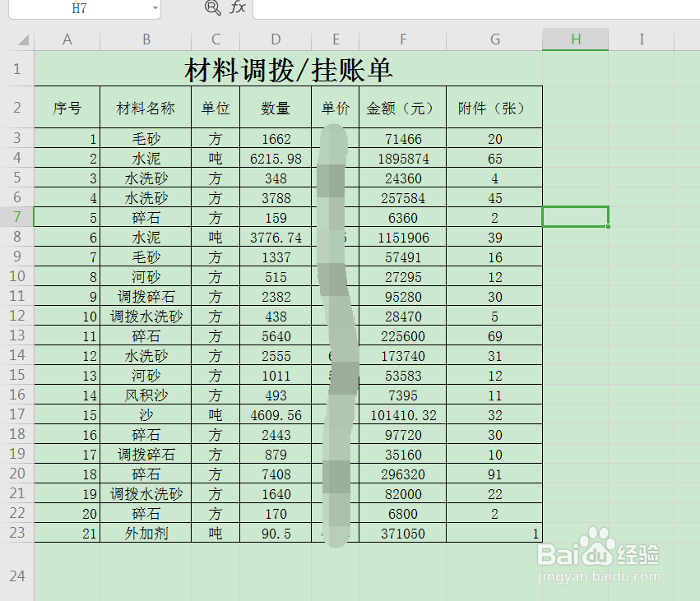Open the insert function fx icon
This screenshot has width=700, height=601.
[238, 7]
